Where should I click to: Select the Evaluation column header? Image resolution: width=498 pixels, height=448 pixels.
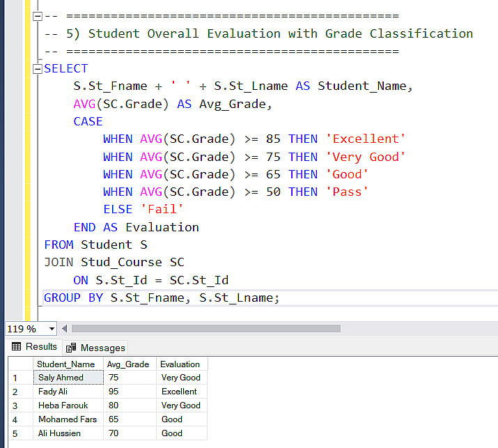[182, 364]
